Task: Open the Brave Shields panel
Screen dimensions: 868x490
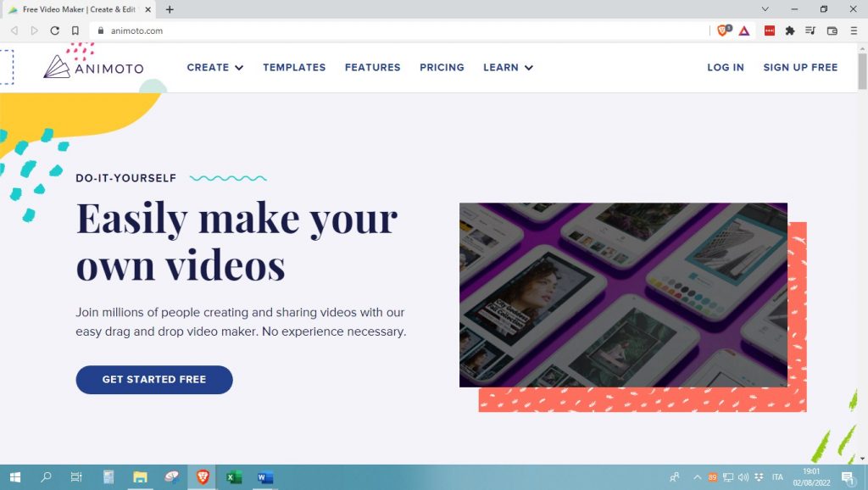Action: tap(724, 31)
